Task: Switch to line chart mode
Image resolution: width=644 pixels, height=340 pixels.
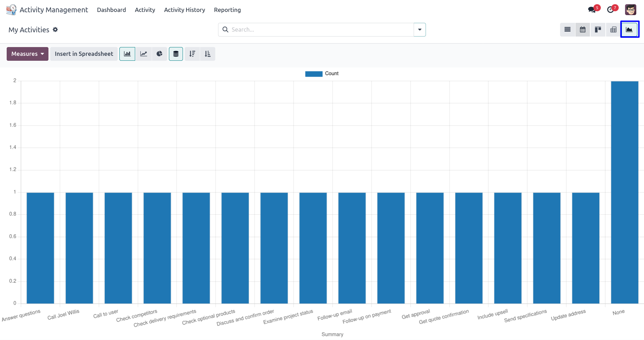Action: click(144, 54)
